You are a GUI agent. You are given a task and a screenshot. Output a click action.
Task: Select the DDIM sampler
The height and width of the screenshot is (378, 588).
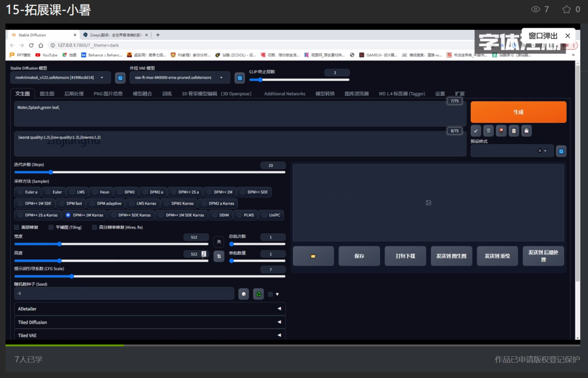tap(220, 215)
